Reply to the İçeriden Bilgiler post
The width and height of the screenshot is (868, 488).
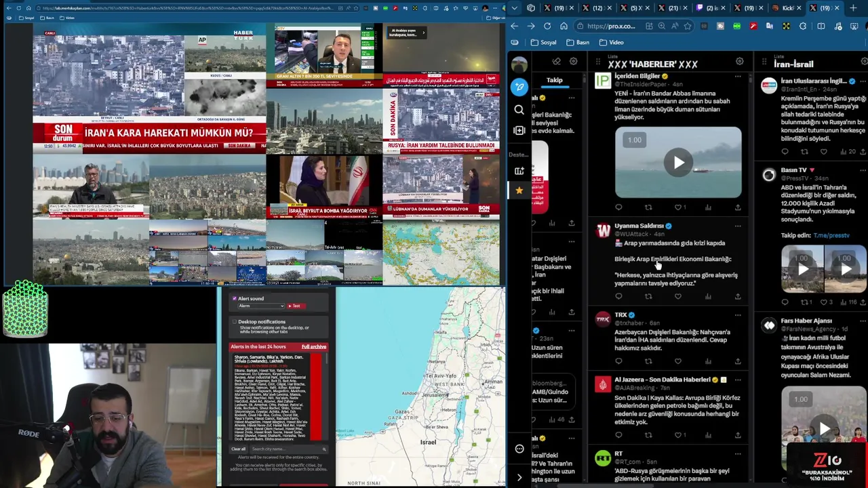(618, 207)
